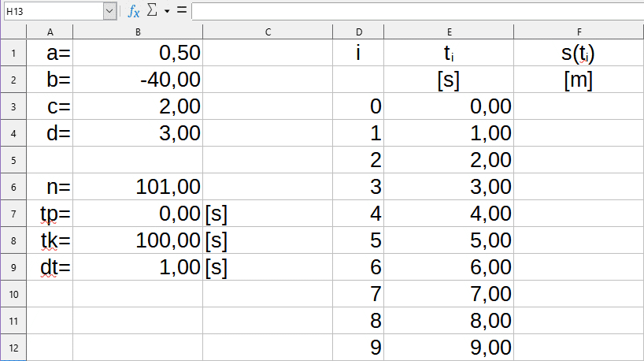Click the Name Box showing H13
Screen dimensions: 644x361
(52, 11)
